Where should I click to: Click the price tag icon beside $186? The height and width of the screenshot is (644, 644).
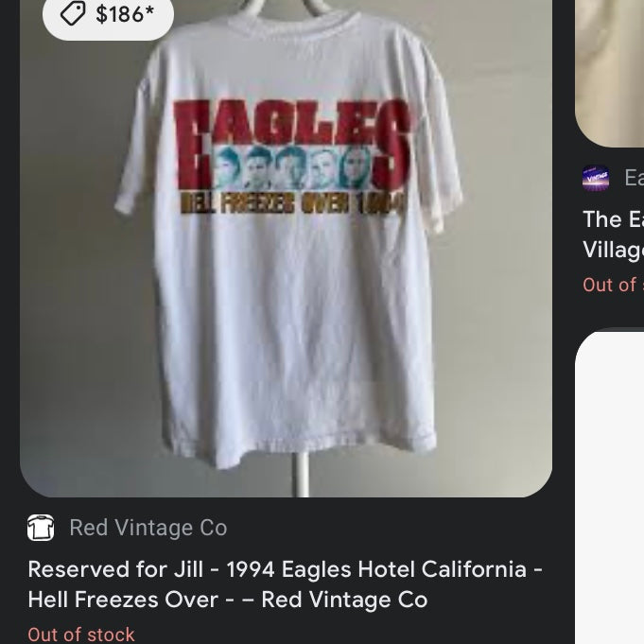74,13
